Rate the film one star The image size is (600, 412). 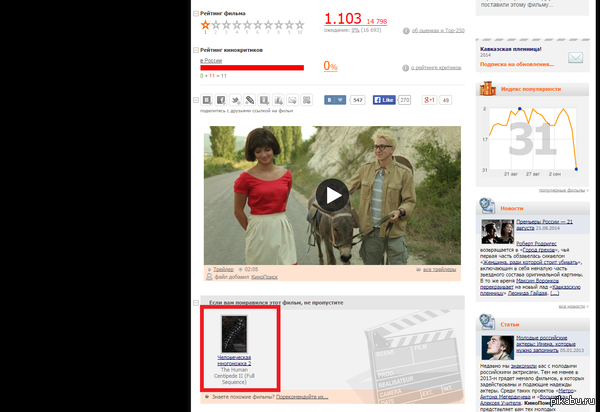point(206,25)
